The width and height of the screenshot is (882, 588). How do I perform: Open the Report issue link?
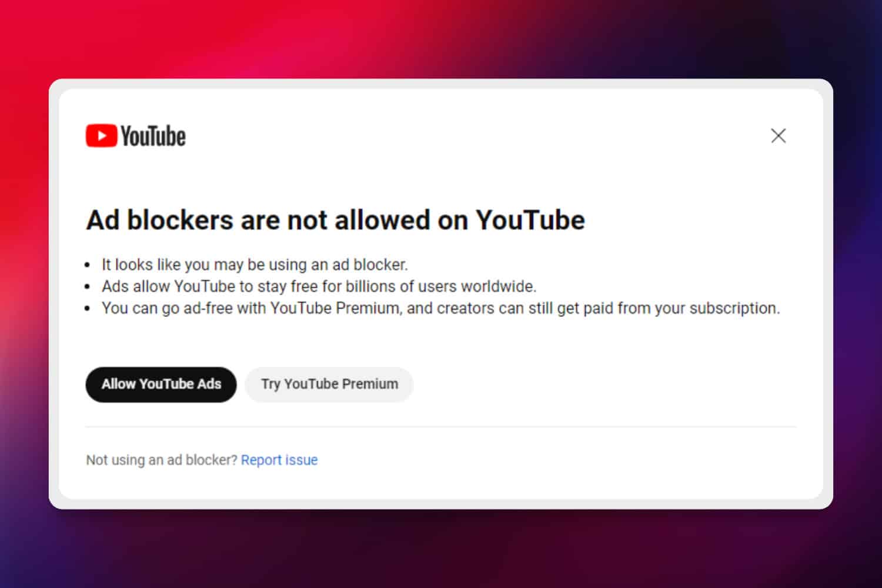point(279,460)
